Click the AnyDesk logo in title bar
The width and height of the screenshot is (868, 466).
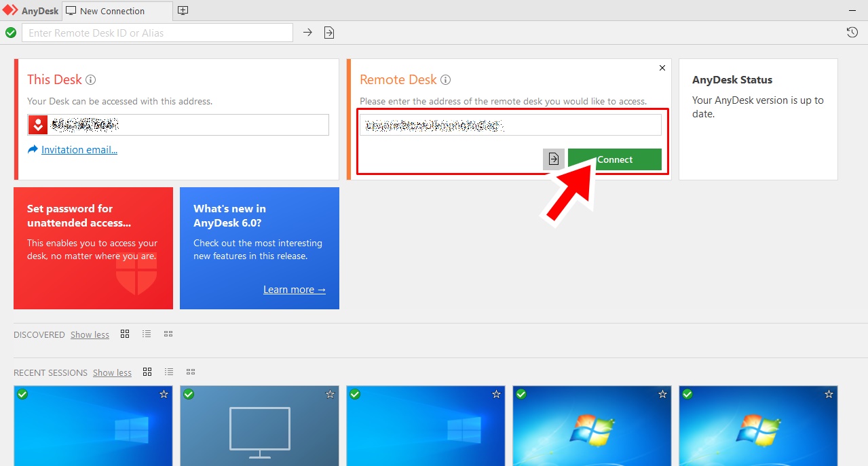(10, 10)
